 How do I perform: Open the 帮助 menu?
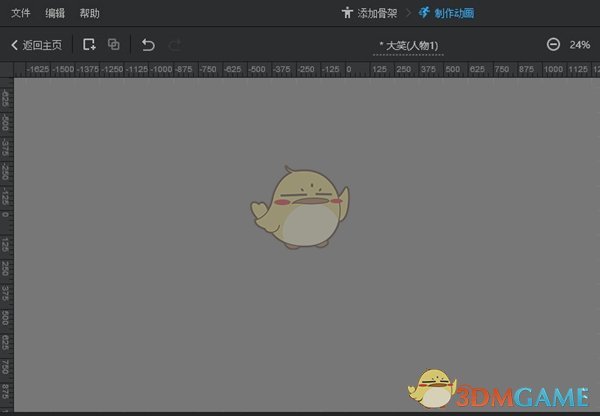[x=90, y=13]
